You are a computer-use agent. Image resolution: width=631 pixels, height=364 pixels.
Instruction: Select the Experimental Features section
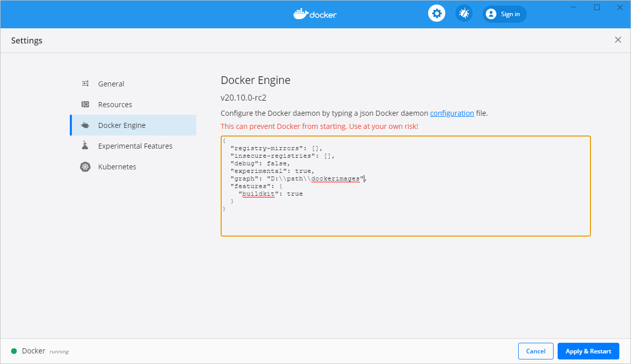tap(135, 146)
